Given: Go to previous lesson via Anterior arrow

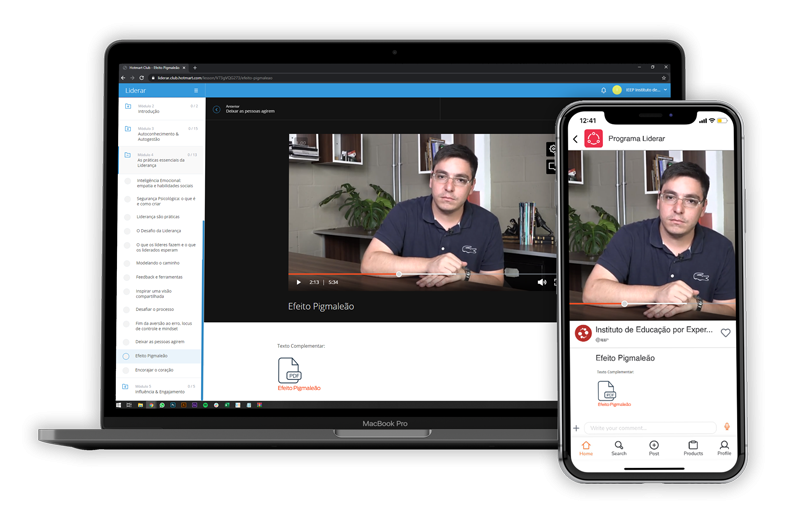Looking at the screenshot, I should coord(216,109).
